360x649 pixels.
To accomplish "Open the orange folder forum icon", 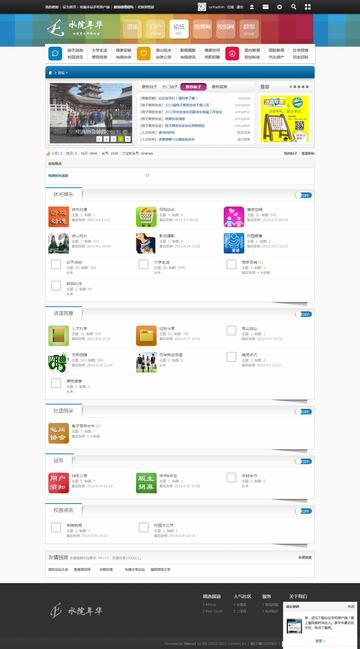I will [146, 336].
